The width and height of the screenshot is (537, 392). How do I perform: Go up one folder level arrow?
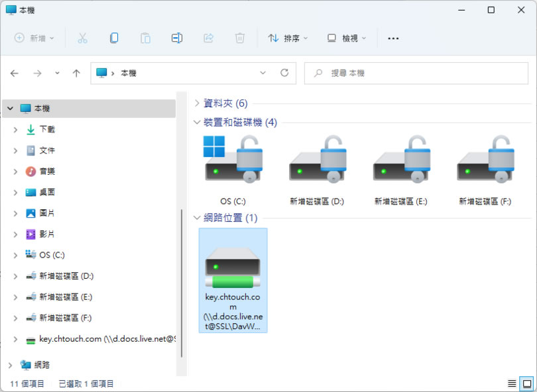[x=76, y=73]
